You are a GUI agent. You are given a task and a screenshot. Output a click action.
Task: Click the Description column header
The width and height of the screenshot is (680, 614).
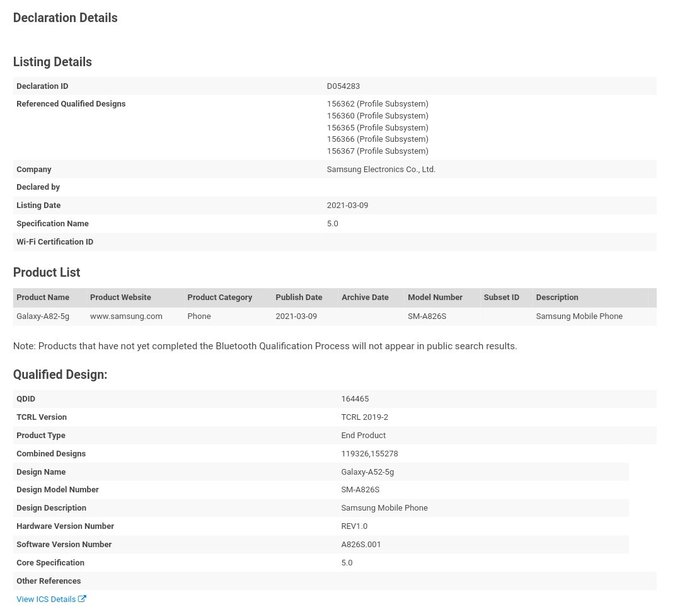557,297
